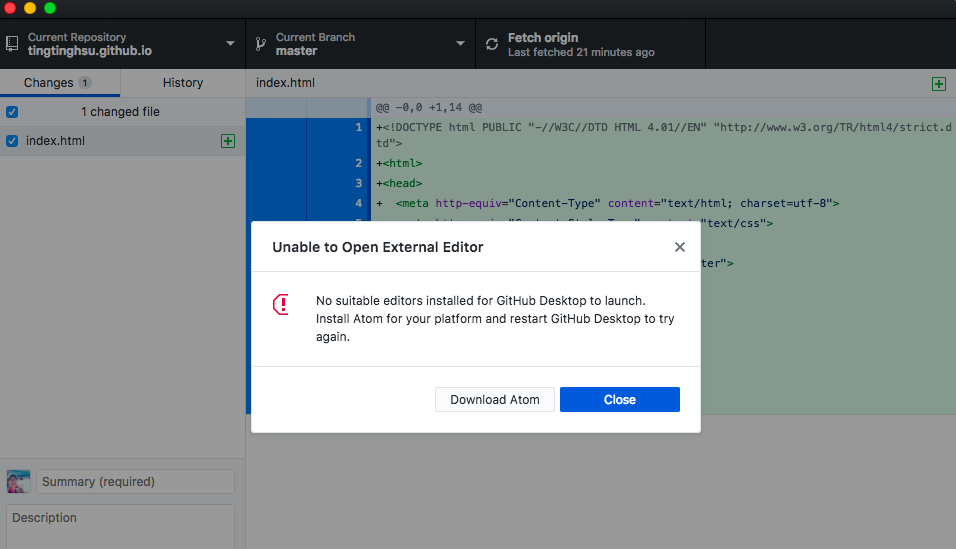Click the meta http-equiv Content-Type diff line
This screenshot has width=956, height=549.
pyautogui.click(x=608, y=203)
